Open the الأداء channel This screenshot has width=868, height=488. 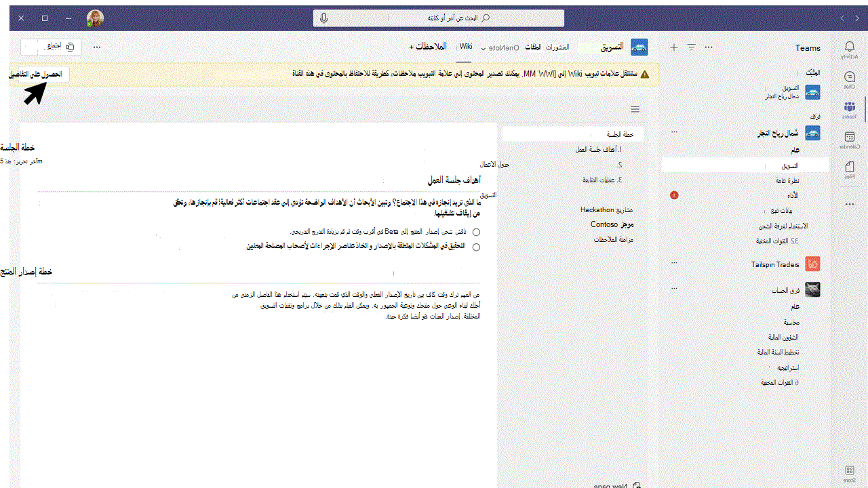[793, 195]
